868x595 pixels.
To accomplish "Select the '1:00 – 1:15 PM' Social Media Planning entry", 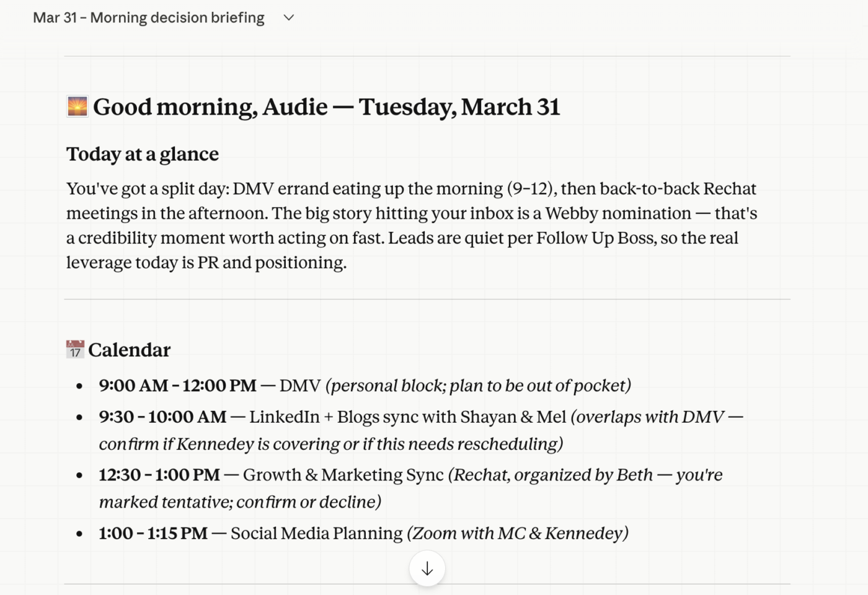I will (363, 533).
